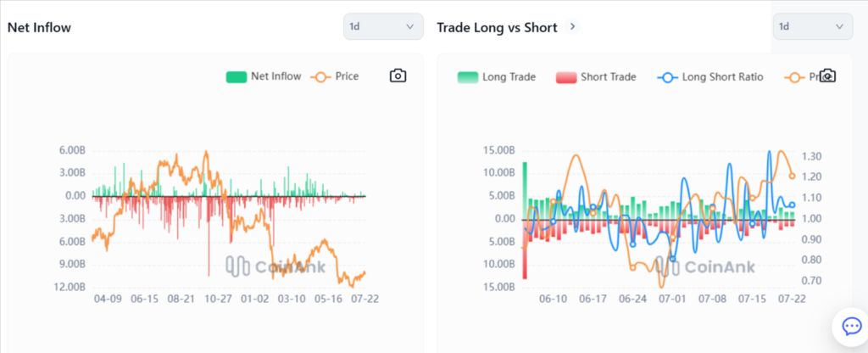Screen dimensions: 868x353
Task: Click the 6.00B top label on Net Inflow axis
Action: pos(71,151)
